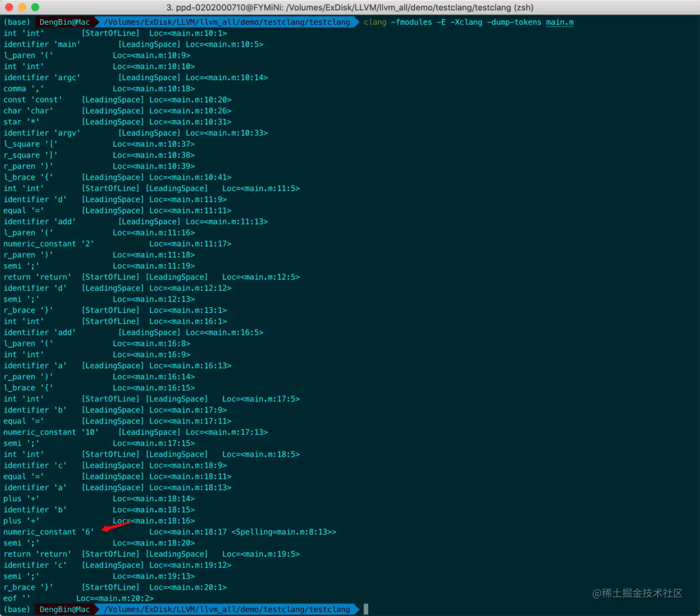Viewport: 700px width, 616px height.
Task: Click the identifier 'a' line at Loc 16:13
Action: [x=117, y=366]
